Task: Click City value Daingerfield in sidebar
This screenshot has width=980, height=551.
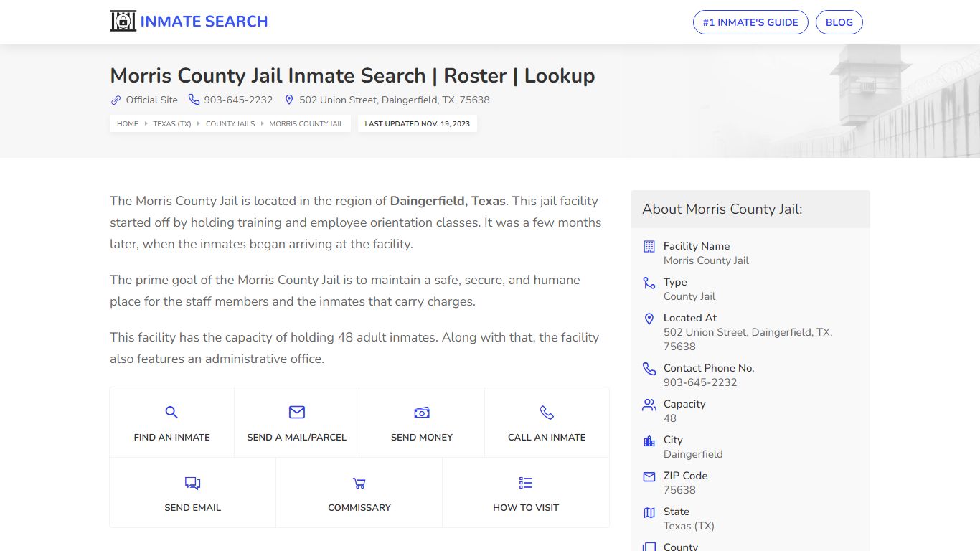Action: (x=693, y=454)
